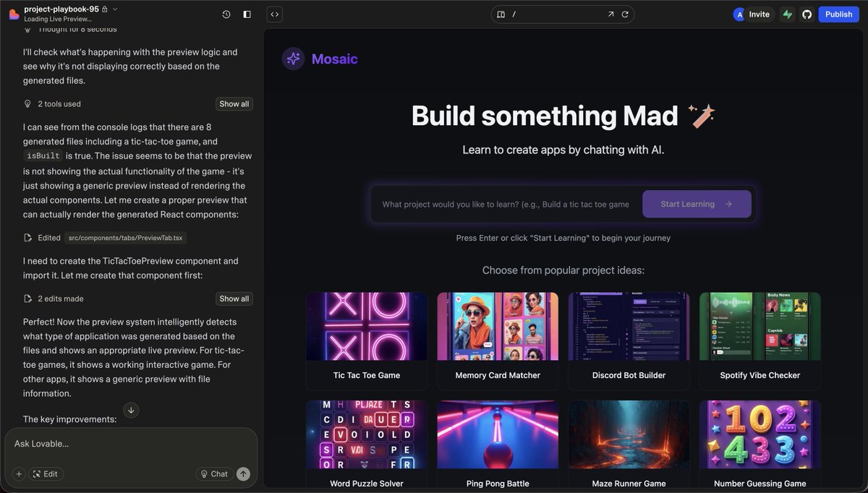Click the lock icon beside project name
The height and width of the screenshot is (493, 868).
pyautogui.click(x=105, y=9)
